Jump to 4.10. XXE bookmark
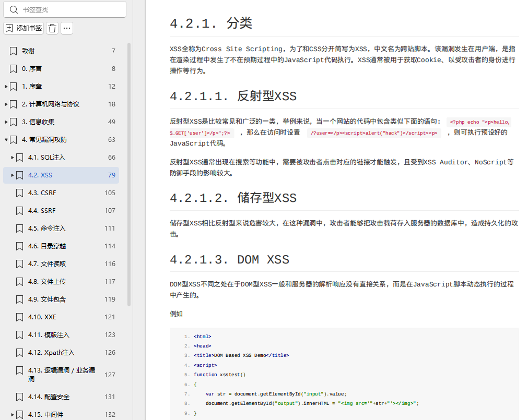528x420 pixels. tap(42, 317)
